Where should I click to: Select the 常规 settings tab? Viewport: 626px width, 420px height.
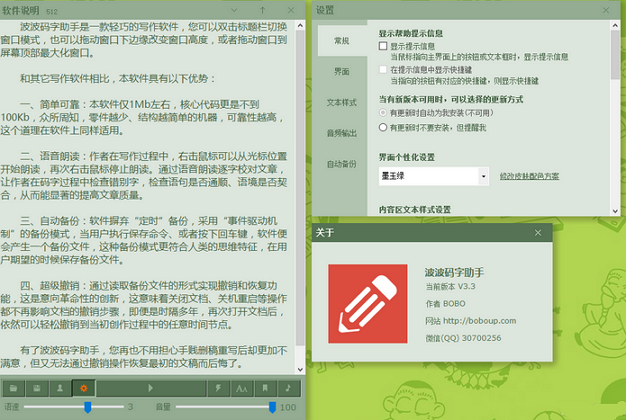pyautogui.click(x=342, y=41)
